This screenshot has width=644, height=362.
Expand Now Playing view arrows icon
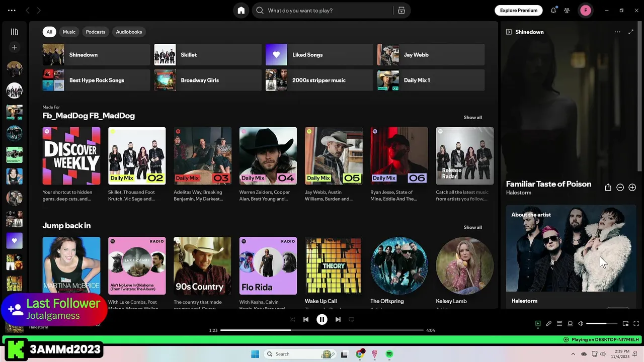pos(631,32)
